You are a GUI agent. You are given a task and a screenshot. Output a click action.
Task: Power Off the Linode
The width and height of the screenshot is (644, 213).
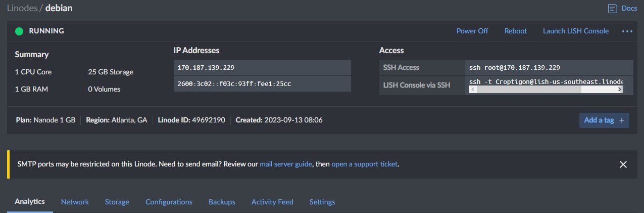tap(472, 31)
